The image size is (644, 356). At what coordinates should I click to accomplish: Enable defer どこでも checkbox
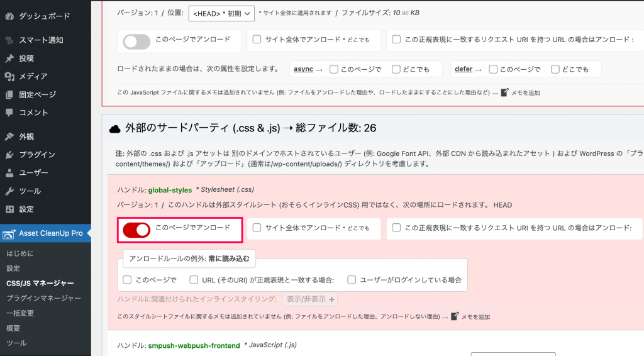point(555,69)
